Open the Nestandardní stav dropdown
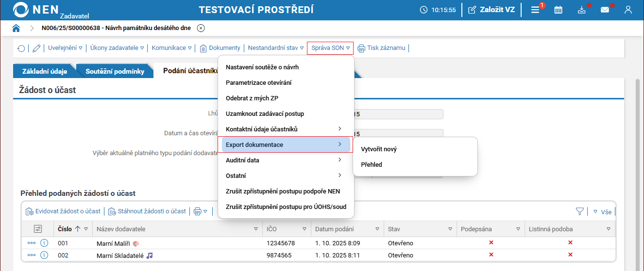Screen dimensions: 644x271 [x=276, y=48]
